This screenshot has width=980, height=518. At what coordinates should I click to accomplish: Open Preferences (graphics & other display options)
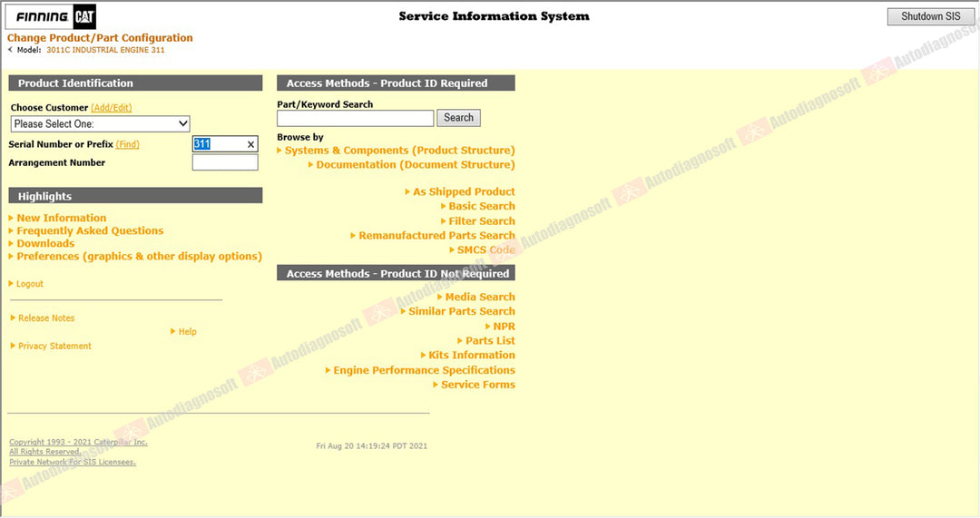click(140, 256)
